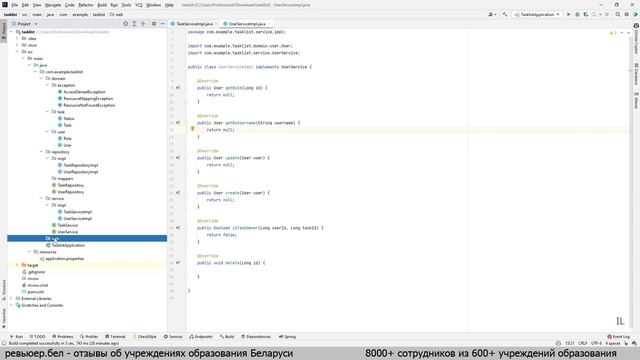
Task: Click the web breadcrumb in navigation bar
Action: point(117,14)
